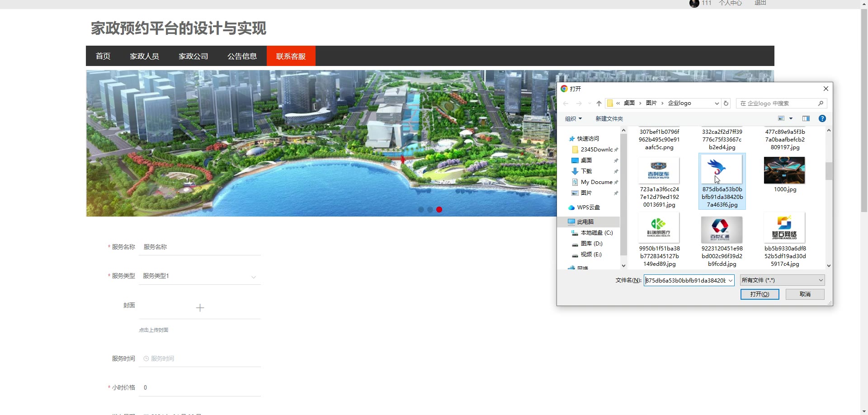Click the user avatar next to 111

[694, 3]
